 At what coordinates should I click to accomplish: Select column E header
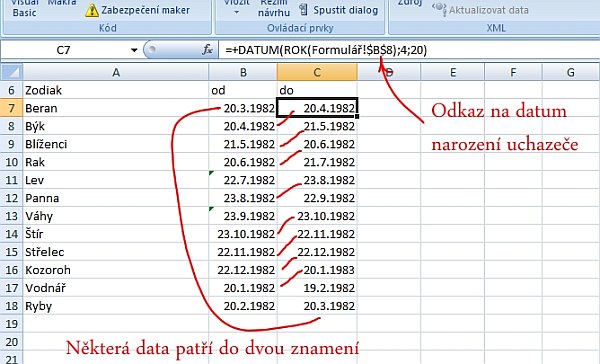(453, 72)
